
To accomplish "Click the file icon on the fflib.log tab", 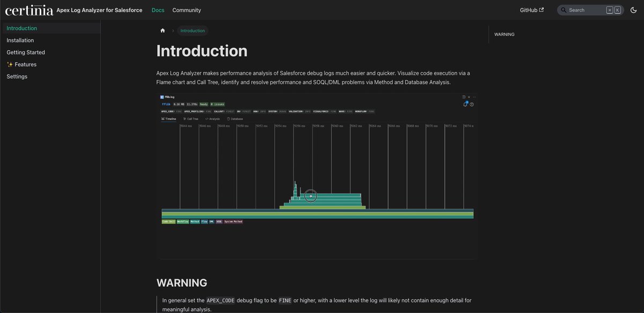I will pos(162,97).
